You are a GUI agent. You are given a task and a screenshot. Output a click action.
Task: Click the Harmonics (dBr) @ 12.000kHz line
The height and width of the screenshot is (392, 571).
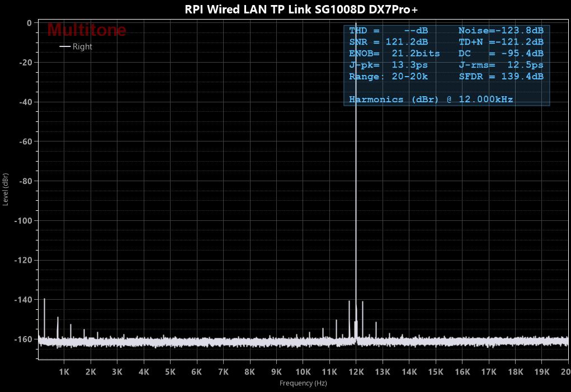431,100
